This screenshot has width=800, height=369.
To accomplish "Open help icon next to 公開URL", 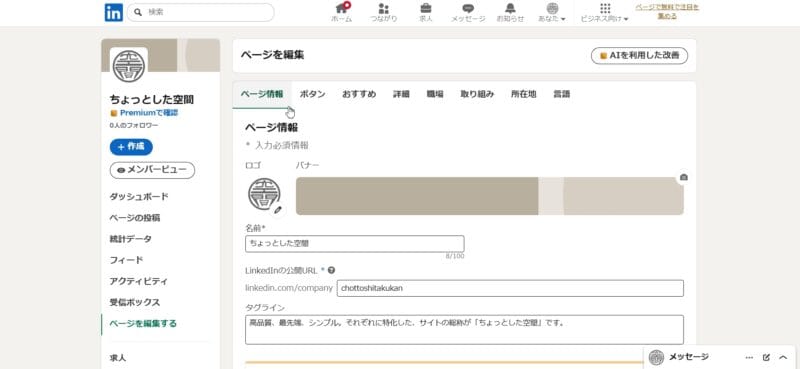I will 332,270.
